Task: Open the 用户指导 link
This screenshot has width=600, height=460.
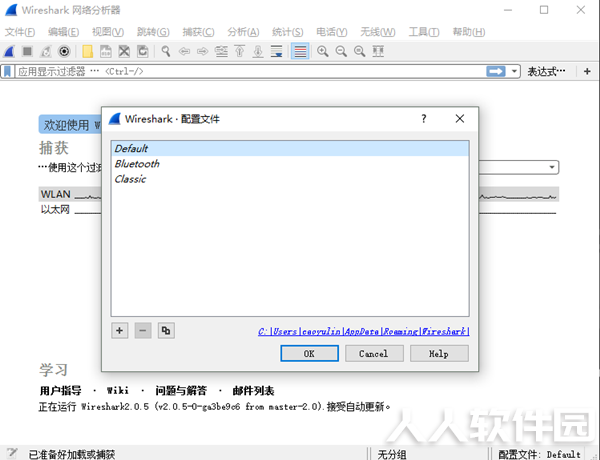Action: [x=60, y=391]
